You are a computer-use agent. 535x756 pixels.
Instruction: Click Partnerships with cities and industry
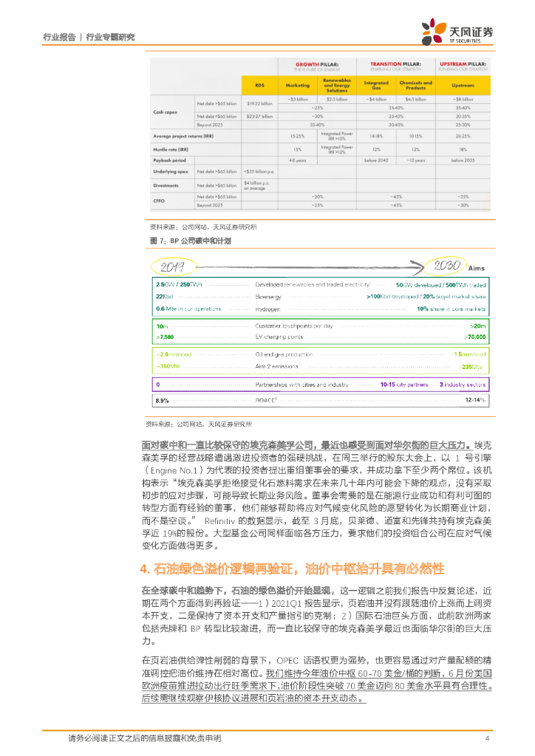(301, 385)
